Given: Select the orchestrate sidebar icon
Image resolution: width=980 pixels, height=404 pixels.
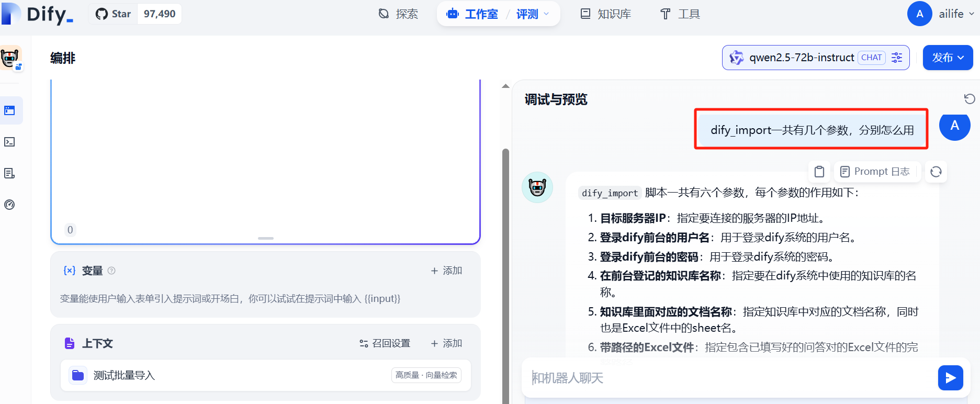Looking at the screenshot, I should tap(9, 110).
